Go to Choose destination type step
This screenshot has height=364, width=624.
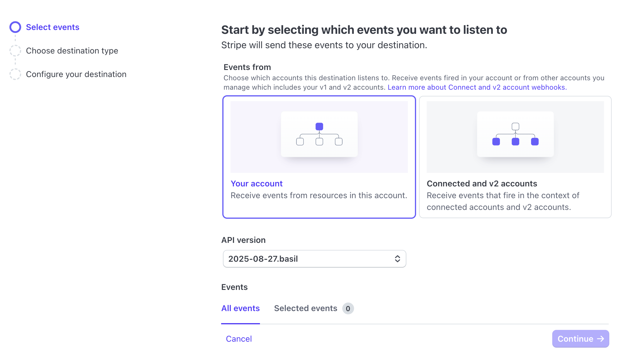(x=72, y=51)
